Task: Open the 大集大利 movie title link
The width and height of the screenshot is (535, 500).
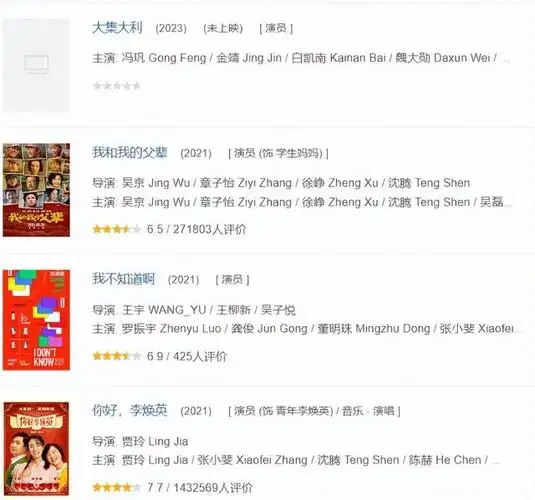Action: (117, 28)
